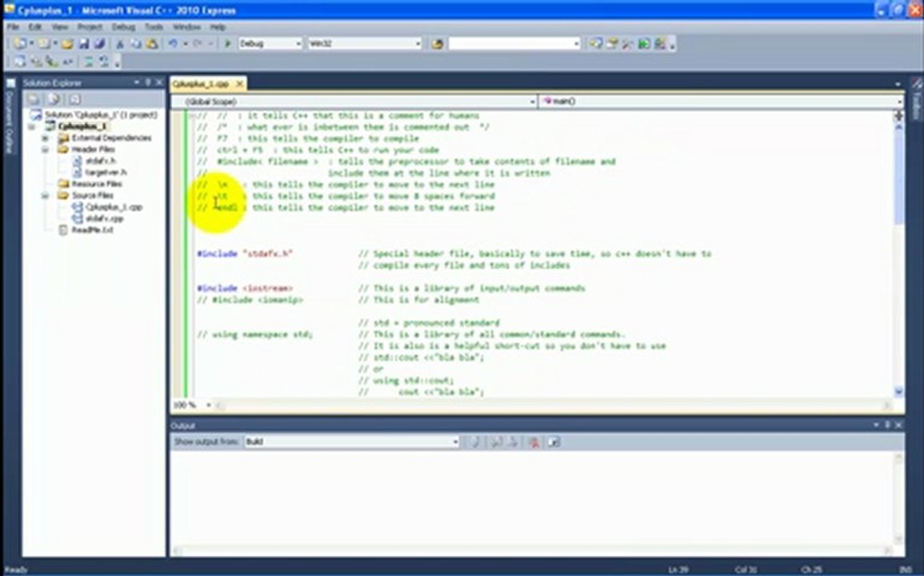Click the New Project toolbar icon
The height and width of the screenshot is (576, 924).
tap(20, 44)
